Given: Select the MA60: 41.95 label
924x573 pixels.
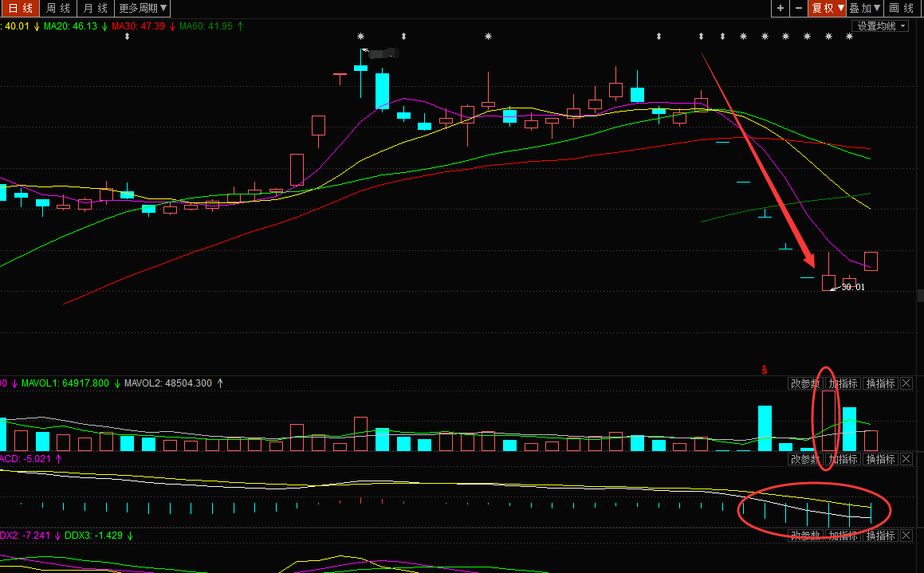Looking at the screenshot, I should point(206,26).
